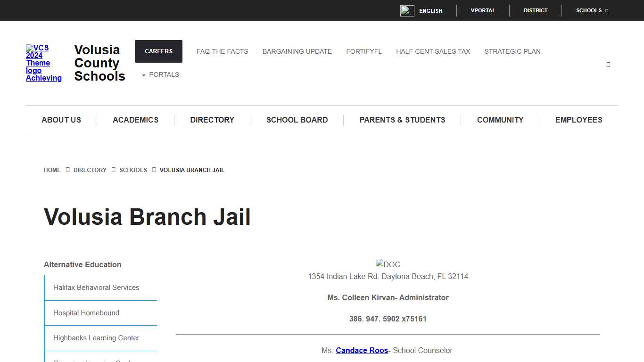This screenshot has height=362, width=644.
Task: Click the breadcrumb icon before VOLUSIA BRANCH JAIL
Action: (x=154, y=170)
